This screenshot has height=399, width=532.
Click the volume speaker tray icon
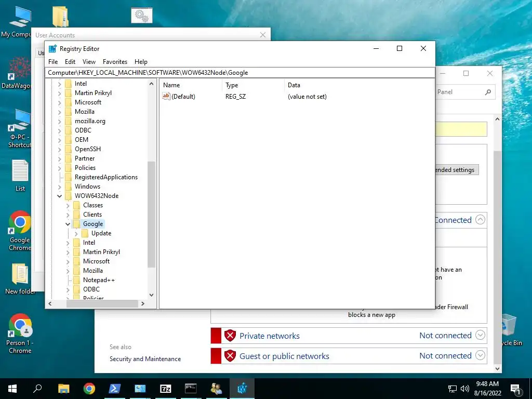point(465,389)
